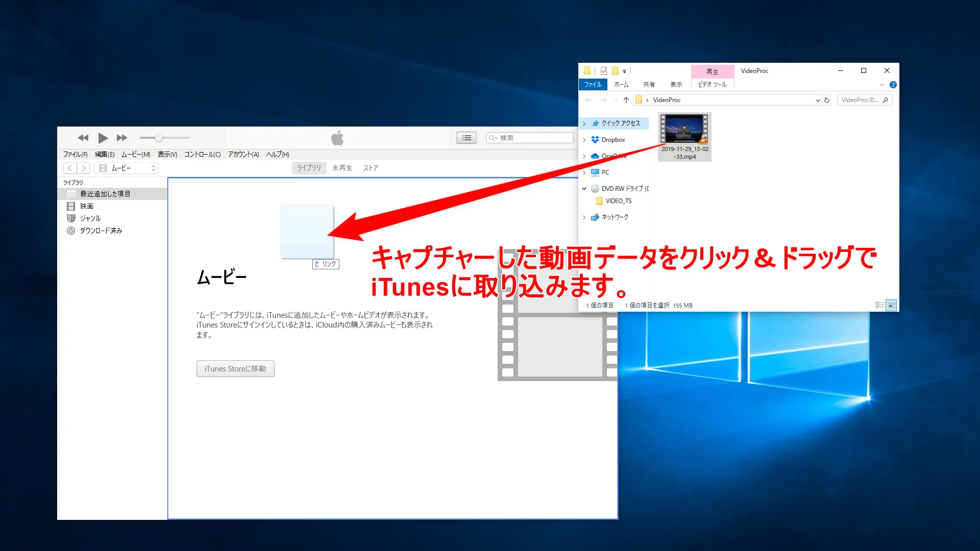The image size is (980, 551).
Task: Select クイック アクセス in navigation pane
Action: (621, 123)
